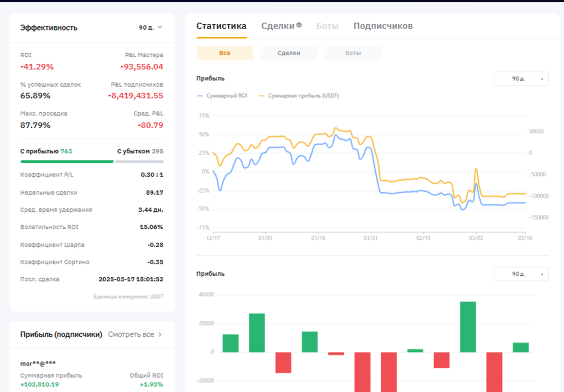564x392 pixels.
Task: Click the info icon beside Сделки tab
Action: 299,25
